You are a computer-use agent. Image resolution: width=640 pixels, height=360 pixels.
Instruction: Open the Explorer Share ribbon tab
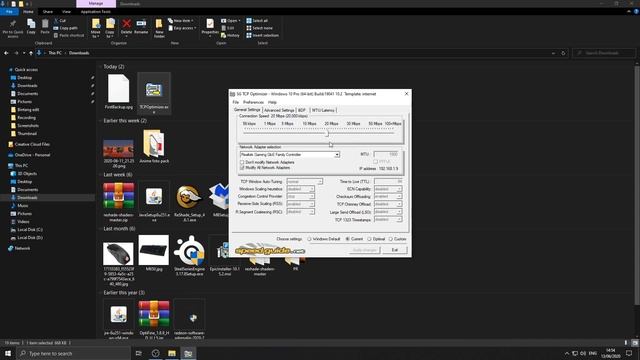point(47,12)
